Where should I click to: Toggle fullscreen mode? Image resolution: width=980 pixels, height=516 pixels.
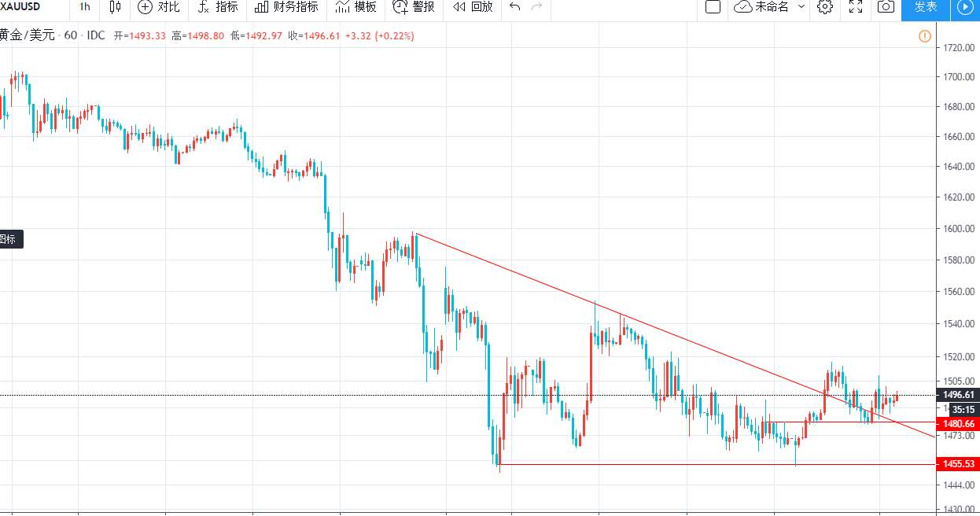pyautogui.click(x=857, y=7)
